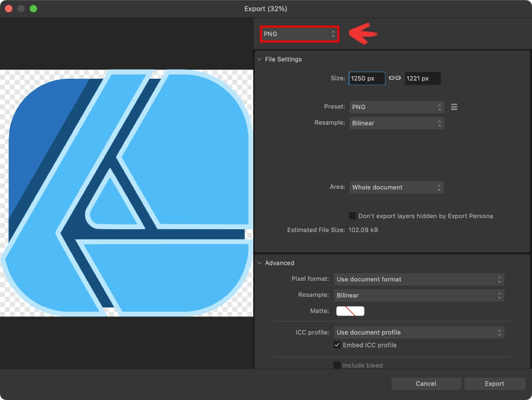532x400 pixels.
Task: Open the Pixel format dropdown
Action: [x=419, y=279]
